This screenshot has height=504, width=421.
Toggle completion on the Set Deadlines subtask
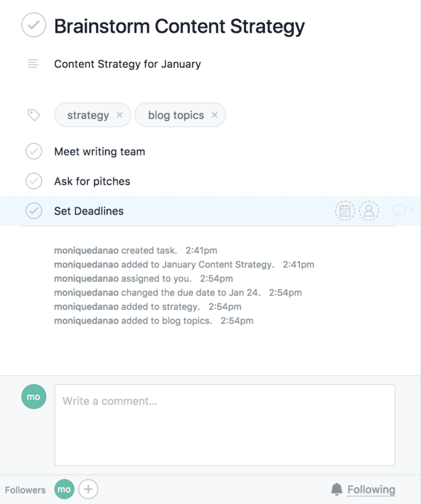(34, 210)
